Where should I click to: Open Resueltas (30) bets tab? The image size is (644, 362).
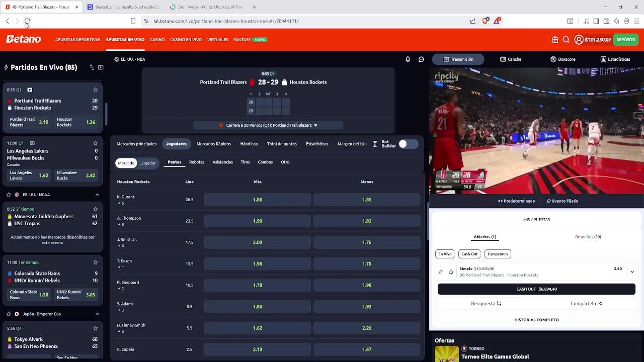588,237
